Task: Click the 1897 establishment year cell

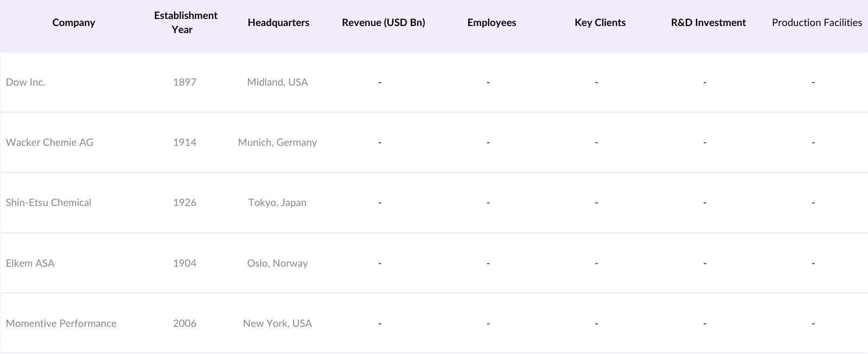Action: coord(184,82)
